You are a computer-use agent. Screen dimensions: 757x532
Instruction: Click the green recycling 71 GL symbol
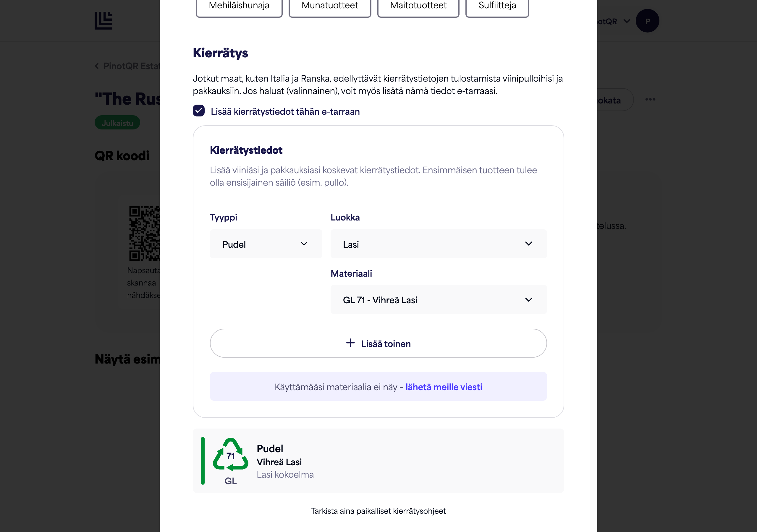pyautogui.click(x=230, y=461)
